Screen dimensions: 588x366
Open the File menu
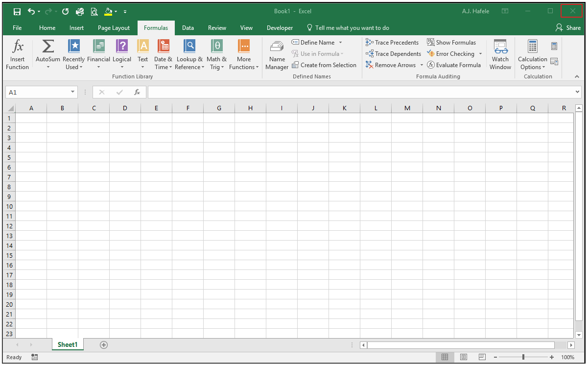pyautogui.click(x=17, y=28)
